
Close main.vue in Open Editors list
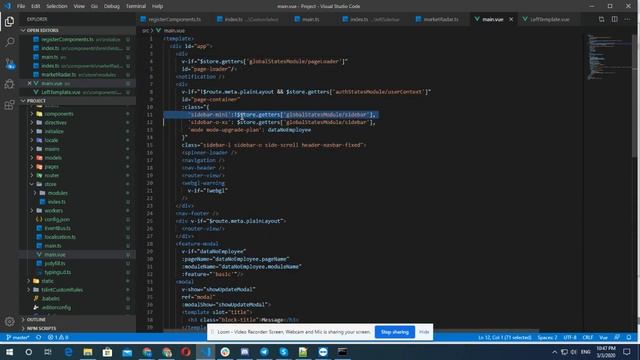(29, 83)
